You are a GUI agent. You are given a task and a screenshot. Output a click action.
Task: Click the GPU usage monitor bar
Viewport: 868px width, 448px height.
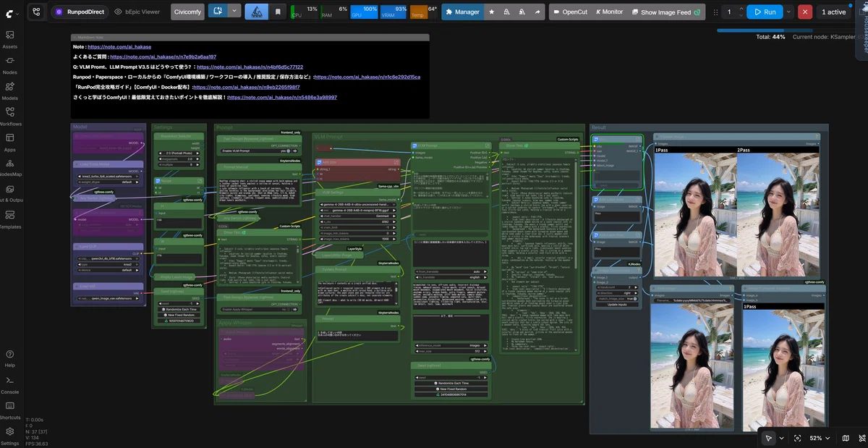click(x=365, y=12)
